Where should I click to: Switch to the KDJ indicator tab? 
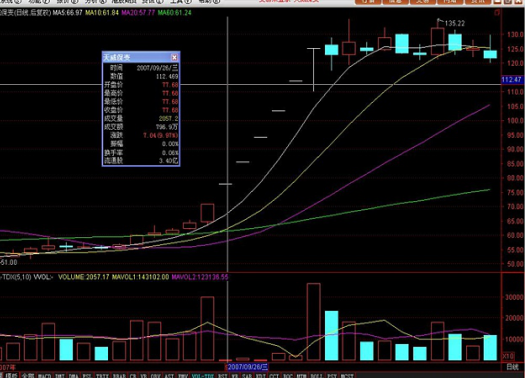pyautogui.click(x=261, y=376)
